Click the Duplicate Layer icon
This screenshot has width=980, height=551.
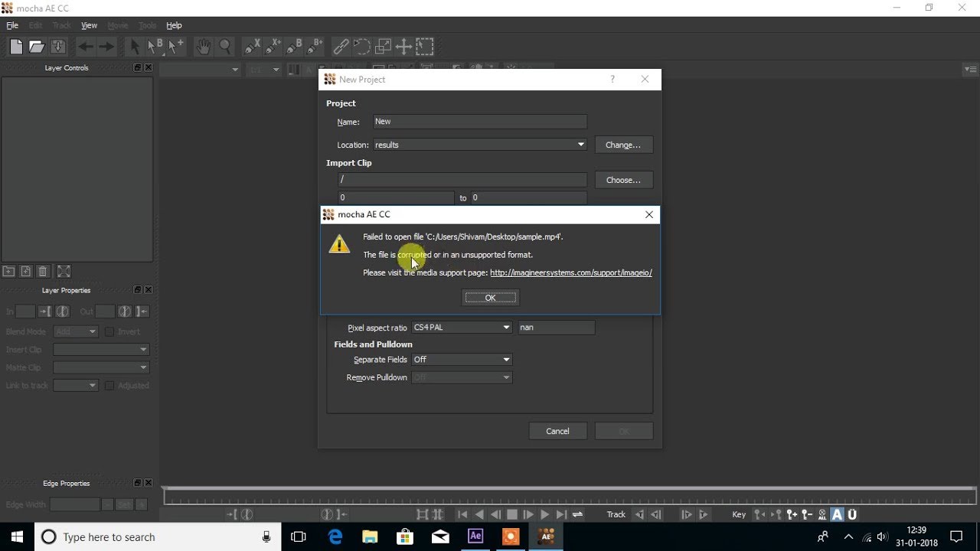pos(25,271)
